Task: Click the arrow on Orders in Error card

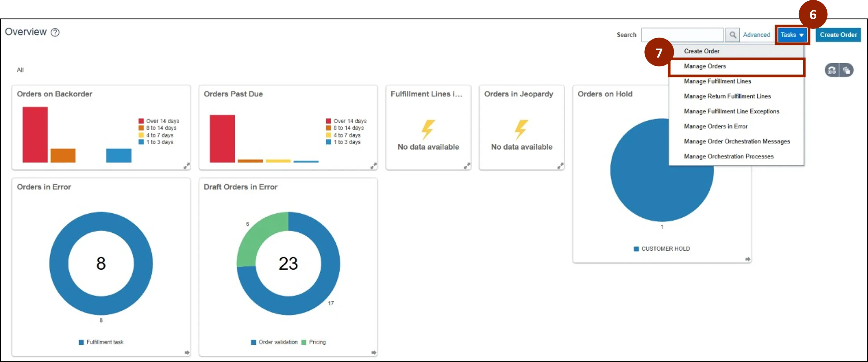Action: point(187,352)
